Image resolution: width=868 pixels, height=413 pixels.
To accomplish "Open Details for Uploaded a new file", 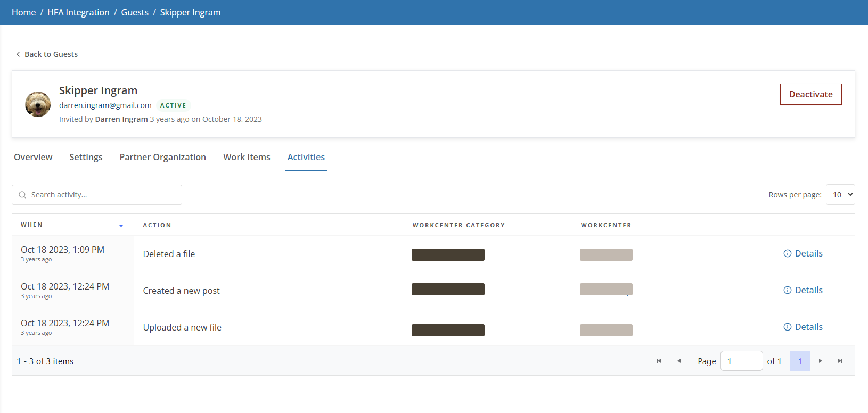I will point(803,327).
